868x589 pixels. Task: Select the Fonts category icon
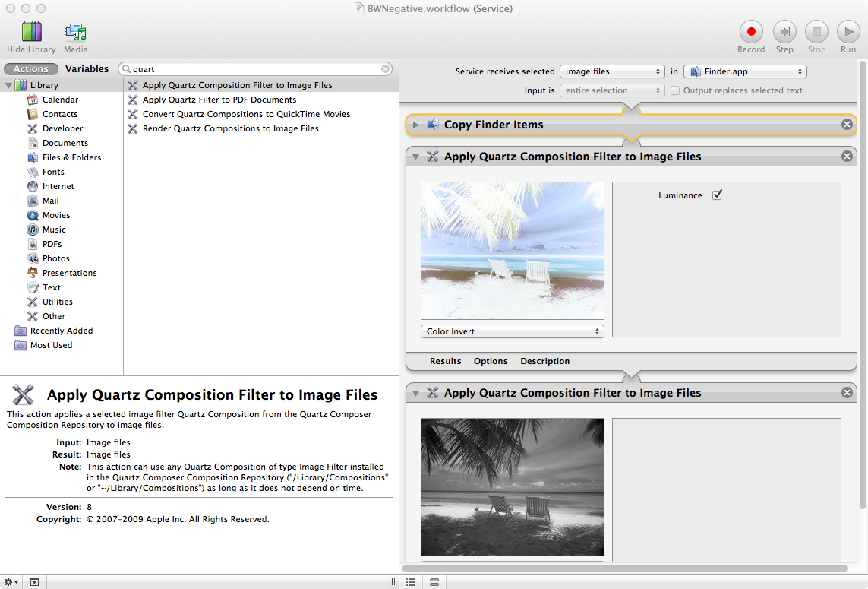(x=33, y=172)
